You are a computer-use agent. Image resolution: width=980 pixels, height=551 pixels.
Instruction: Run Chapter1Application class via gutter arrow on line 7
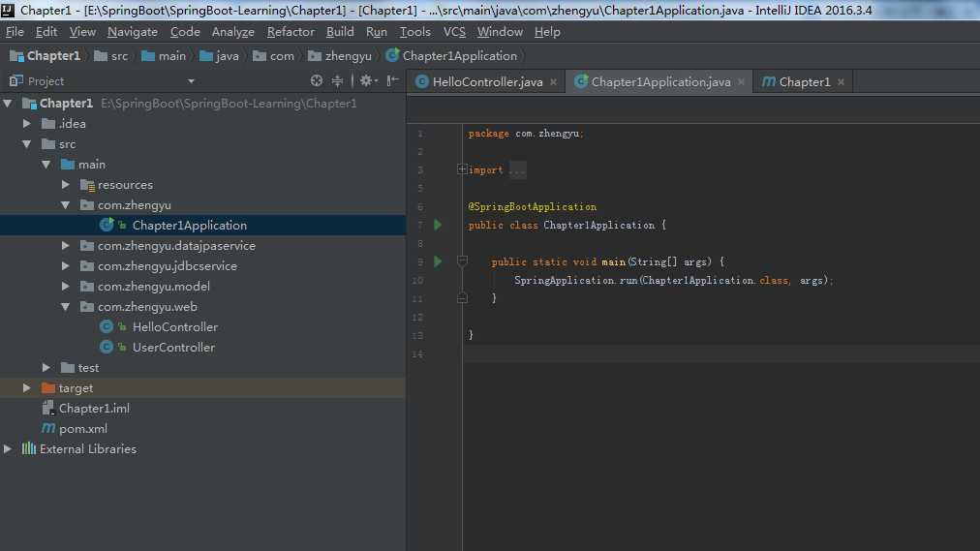438,225
